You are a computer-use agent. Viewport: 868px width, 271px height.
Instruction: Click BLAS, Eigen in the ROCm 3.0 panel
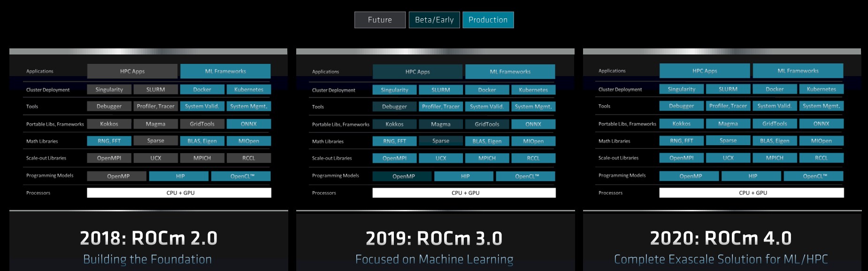(487, 141)
